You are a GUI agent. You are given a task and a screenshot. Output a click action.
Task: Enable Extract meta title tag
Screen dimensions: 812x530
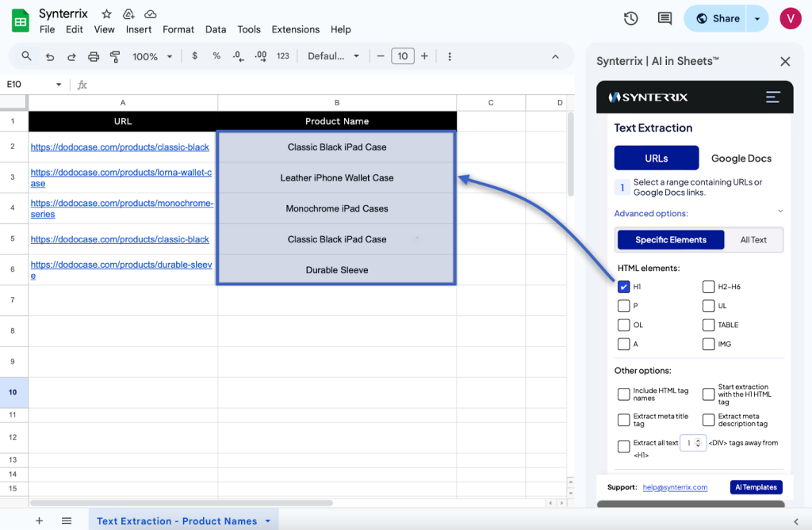(x=623, y=420)
